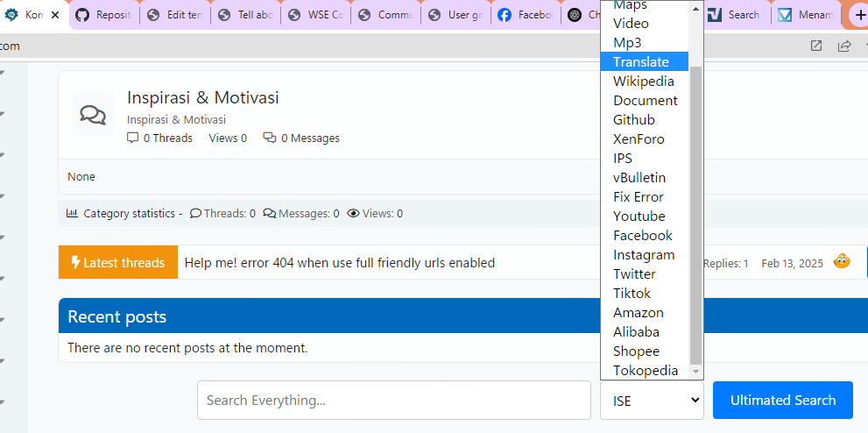Open the Edit tem browser tab
The image size is (868, 433).
(x=175, y=15)
